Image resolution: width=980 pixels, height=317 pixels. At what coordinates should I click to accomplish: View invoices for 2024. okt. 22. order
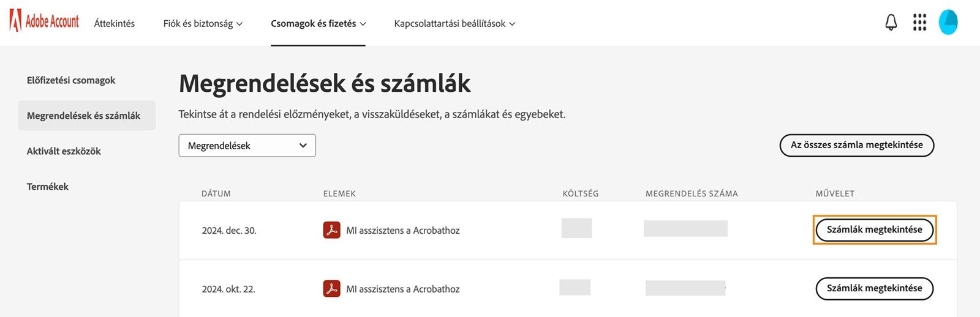pos(874,289)
